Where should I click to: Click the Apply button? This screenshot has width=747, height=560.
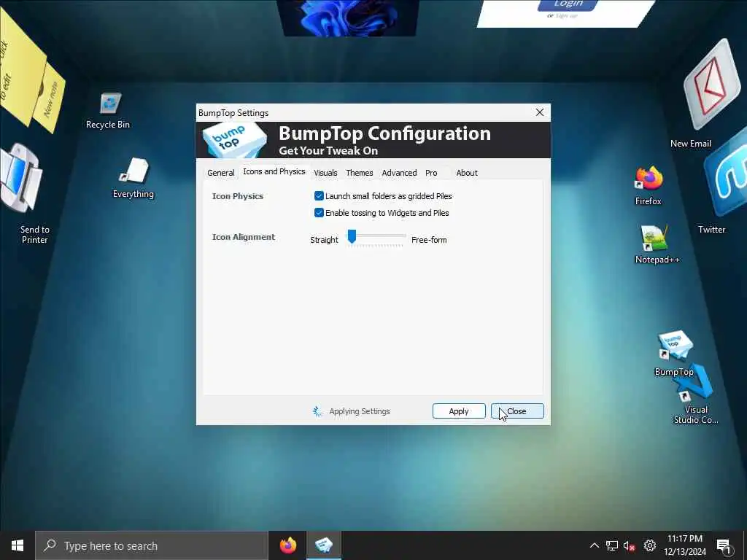click(x=459, y=411)
